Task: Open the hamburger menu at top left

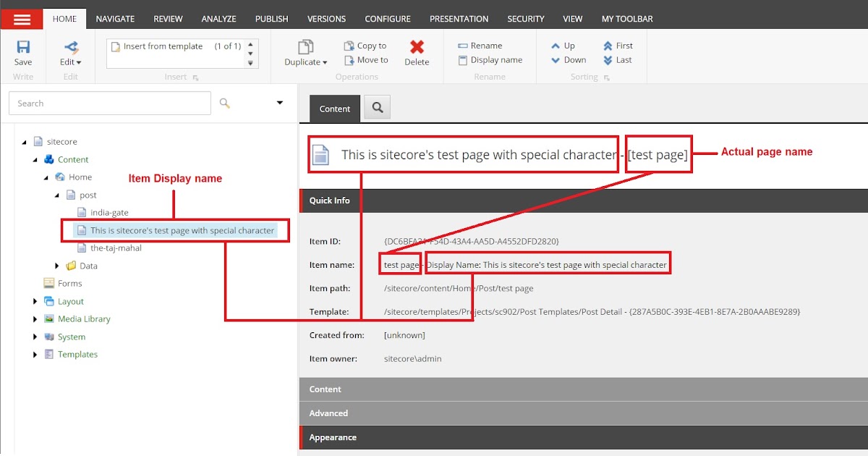Action: point(22,18)
